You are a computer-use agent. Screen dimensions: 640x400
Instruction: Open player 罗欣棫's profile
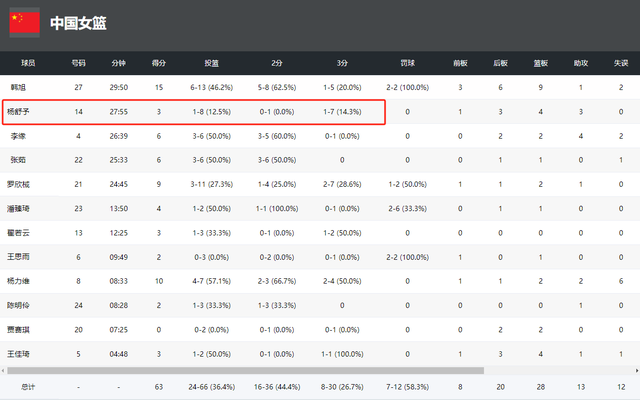(22, 184)
